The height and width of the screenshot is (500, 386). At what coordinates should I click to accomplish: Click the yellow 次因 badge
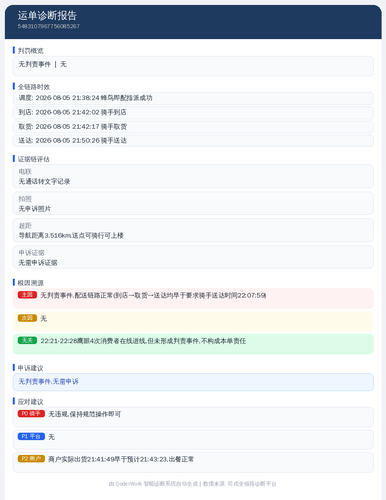point(27,318)
